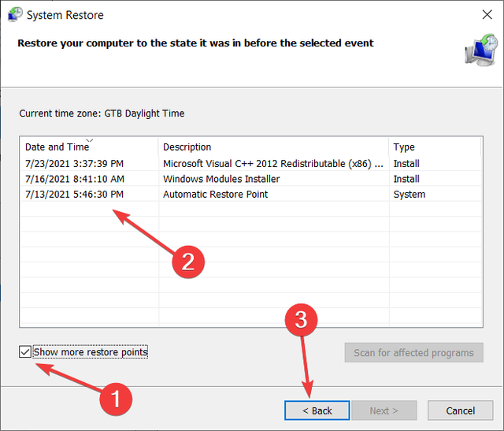The height and width of the screenshot is (431, 504).
Task: Click the System type cell in list
Action: pos(409,195)
